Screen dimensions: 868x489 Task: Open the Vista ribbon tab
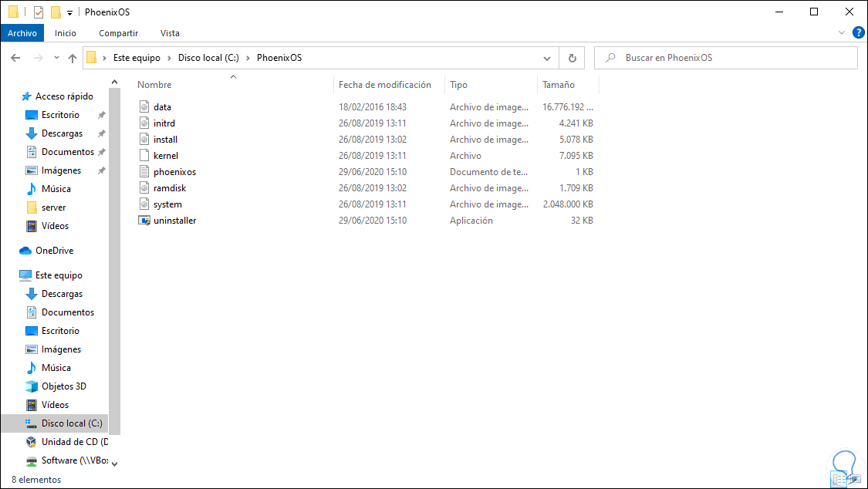pos(170,33)
